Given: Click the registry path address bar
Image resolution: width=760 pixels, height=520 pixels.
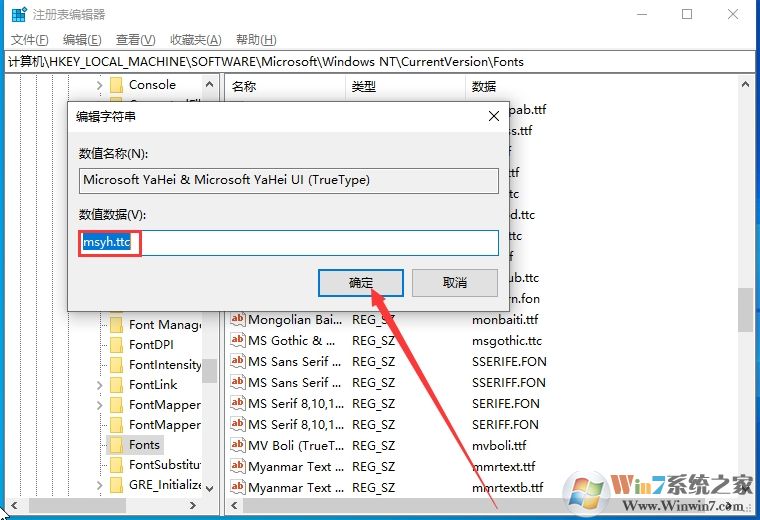Looking at the screenshot, I should point(380,62).
